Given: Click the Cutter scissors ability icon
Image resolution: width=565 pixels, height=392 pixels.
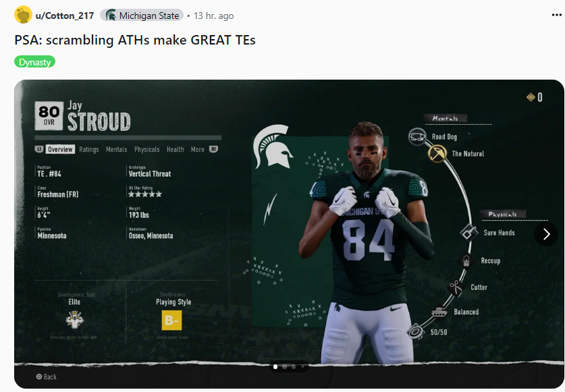Looking at the screenshot, I should 456,287.
